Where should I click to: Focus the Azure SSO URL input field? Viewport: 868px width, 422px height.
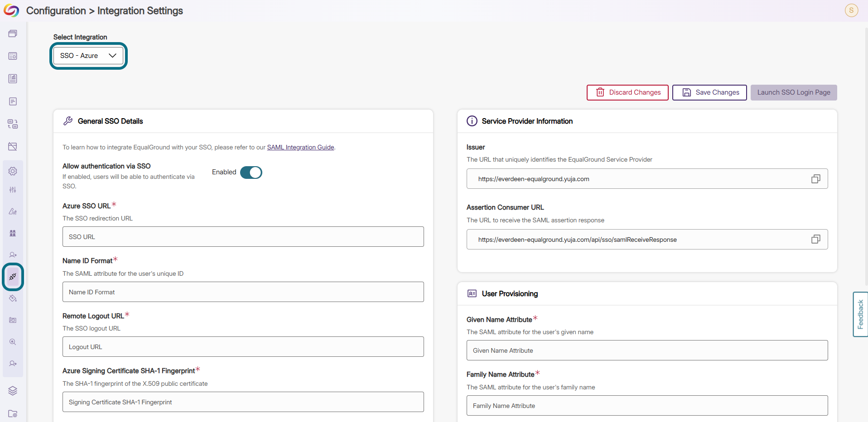243,237
